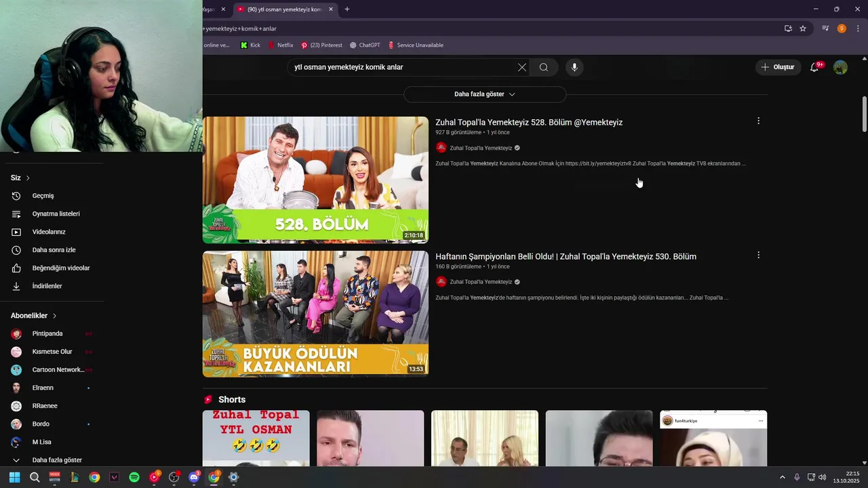Open YouTube notifications bell
Viewport: 868px width, 488px height.
click(x=814, y=67)
